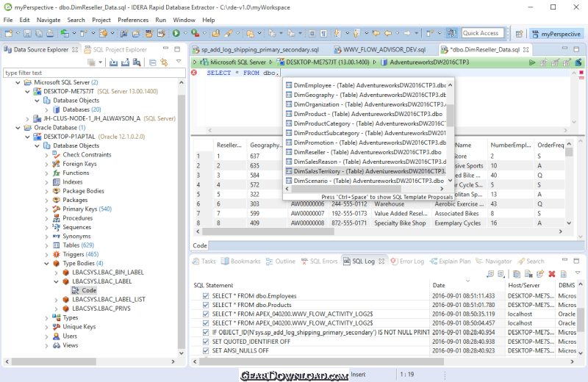Screen dimensions: 588x382
Task: Toggle checkbox for IF OBJECT_ID log row
Action: [x=206, y=332]
